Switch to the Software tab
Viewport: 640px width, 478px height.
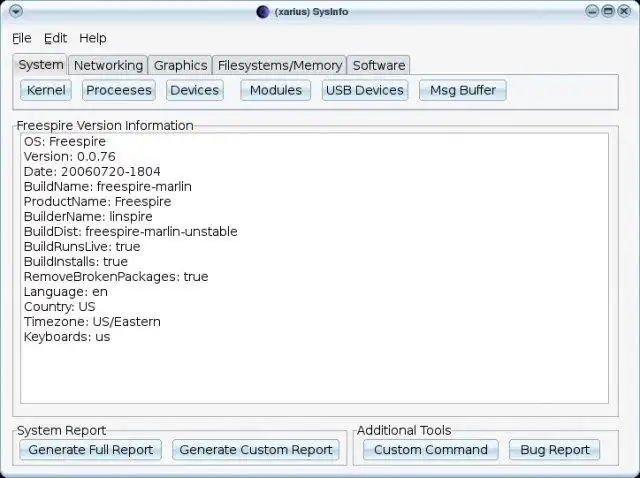pos(379,65)
